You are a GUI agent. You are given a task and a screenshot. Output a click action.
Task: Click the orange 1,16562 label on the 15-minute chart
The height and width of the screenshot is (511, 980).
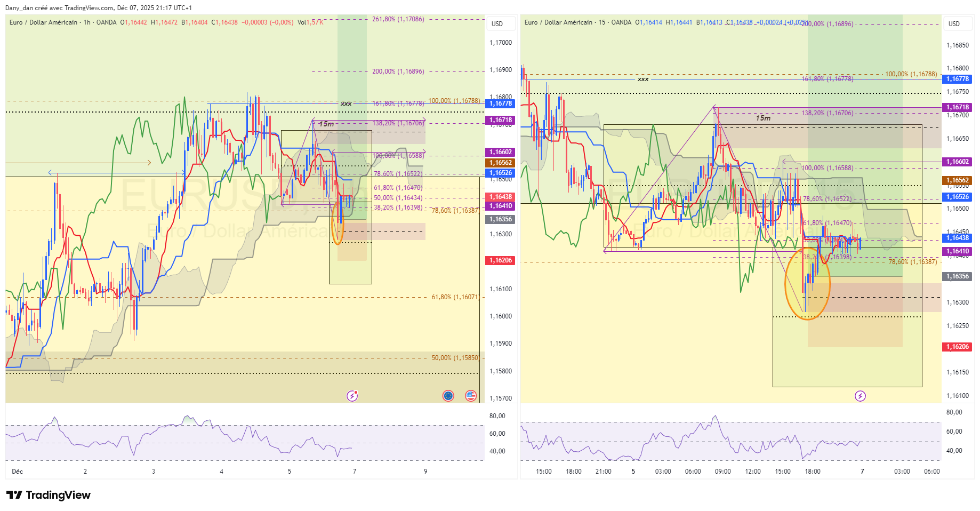(958, 180)
